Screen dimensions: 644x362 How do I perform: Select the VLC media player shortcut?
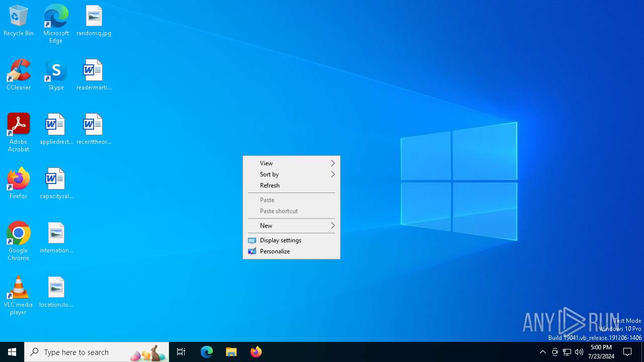pos(19,296)
